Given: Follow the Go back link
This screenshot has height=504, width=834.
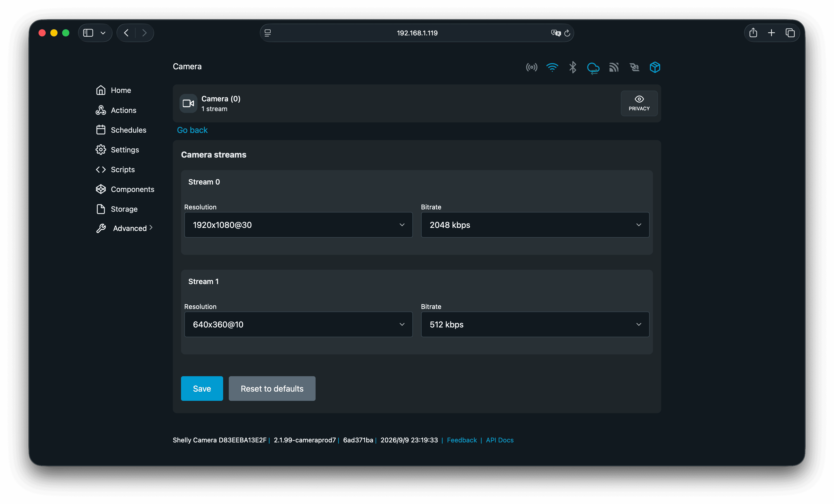Looking at the screenshot, I should click(192, 130).
